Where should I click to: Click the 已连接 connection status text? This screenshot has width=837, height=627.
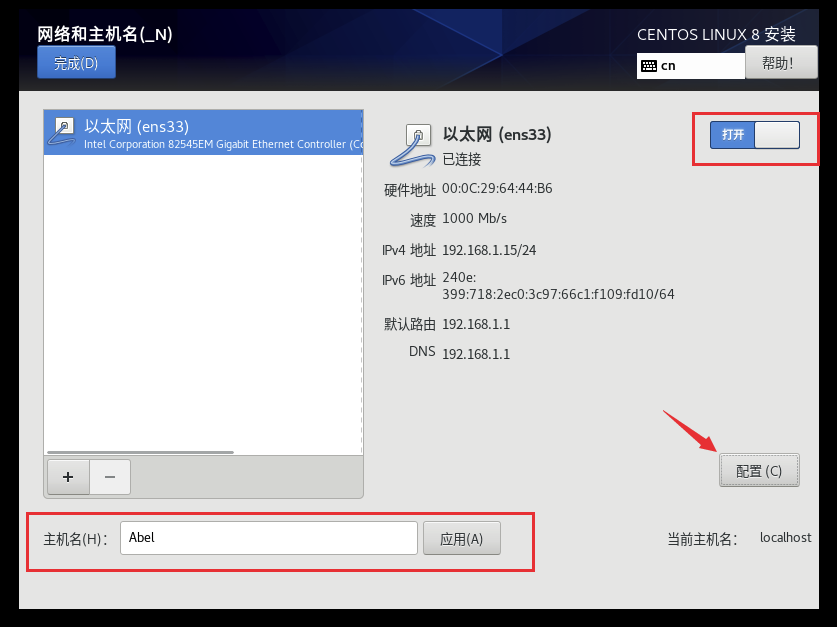462,159
